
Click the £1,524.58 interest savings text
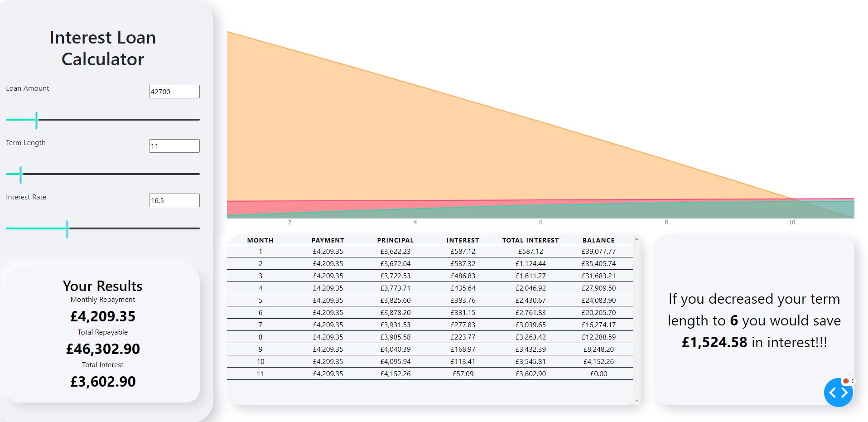coord(714,342)
